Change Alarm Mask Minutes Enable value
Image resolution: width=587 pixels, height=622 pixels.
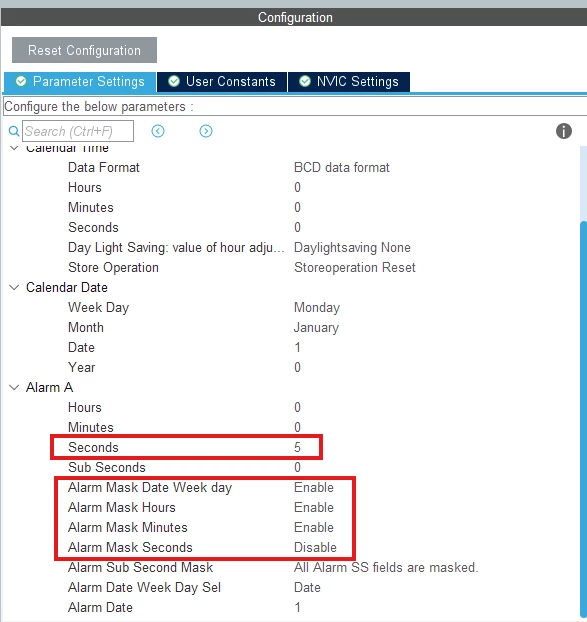click(314, 528)
